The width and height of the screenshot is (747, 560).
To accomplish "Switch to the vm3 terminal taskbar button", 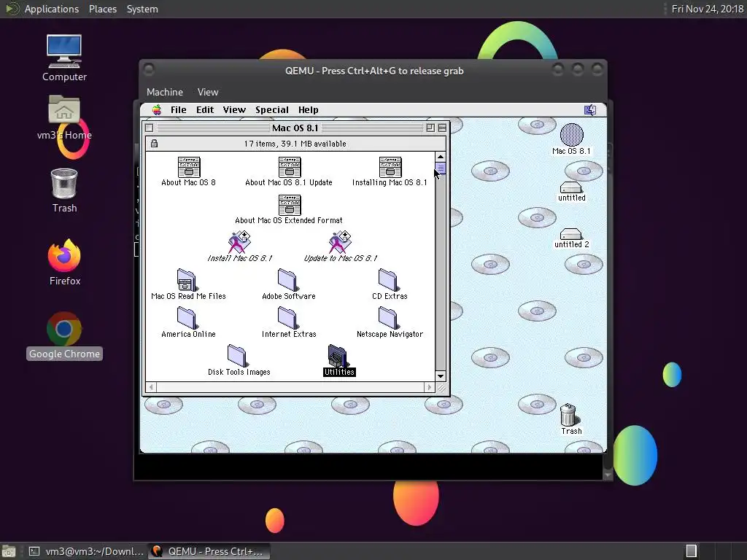I will click(x=86, y=551).
